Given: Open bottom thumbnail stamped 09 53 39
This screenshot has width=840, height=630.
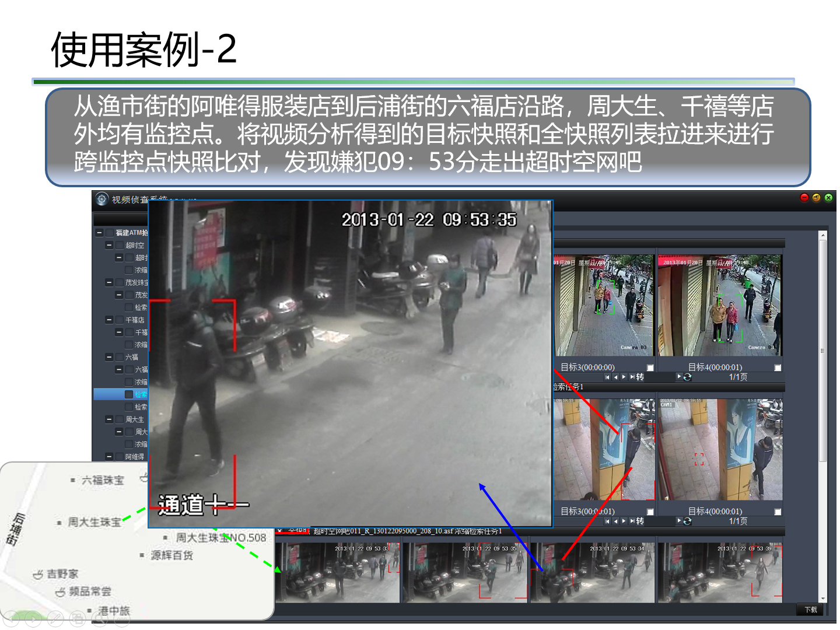Looking at the screenshot, I should pyautogui.click(x=720, y=572).
